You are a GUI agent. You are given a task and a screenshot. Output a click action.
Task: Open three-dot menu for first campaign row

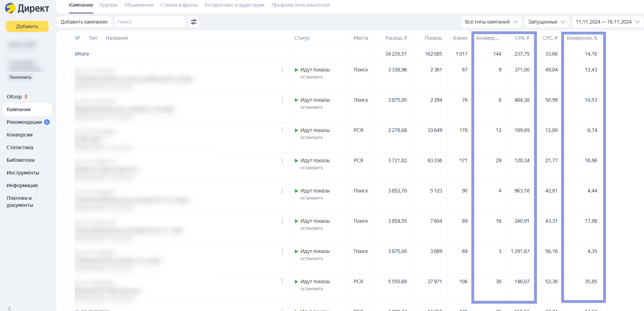pos(282,70)
